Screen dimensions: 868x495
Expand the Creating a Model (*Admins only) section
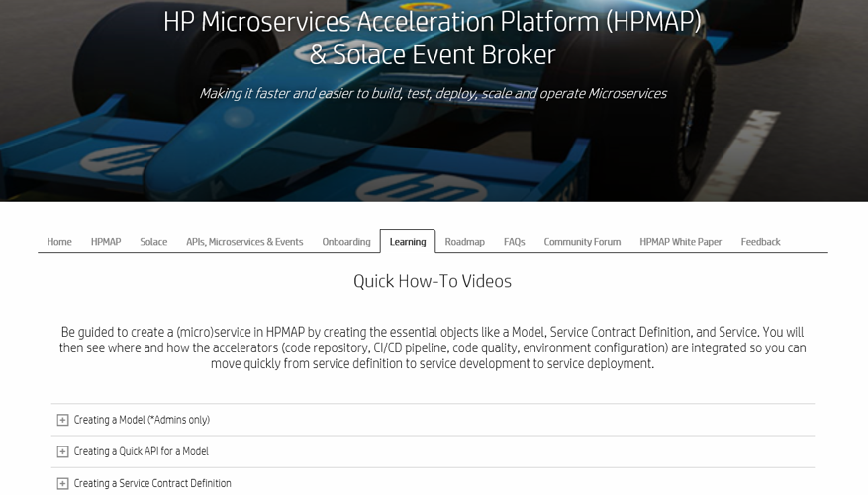pyautogui.click(x=142, y=420)
